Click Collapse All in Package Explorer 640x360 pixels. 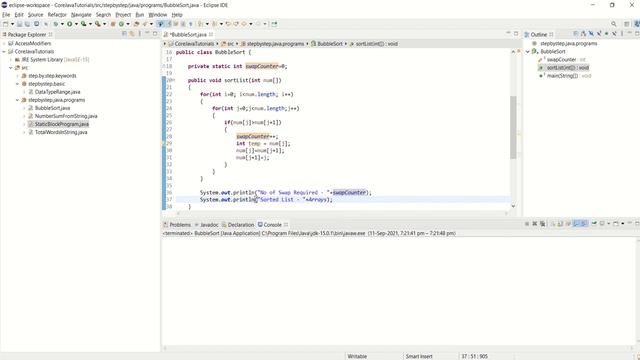124,34
